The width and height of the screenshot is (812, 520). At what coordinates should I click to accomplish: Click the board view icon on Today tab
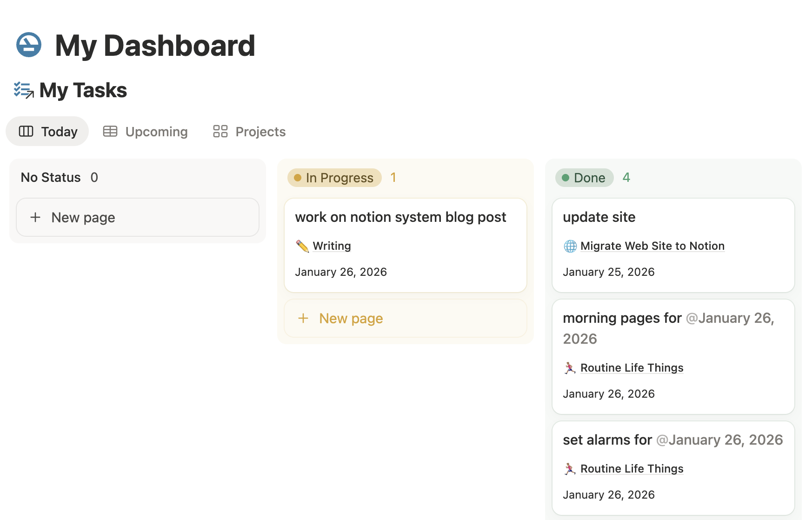[x=26, y=131]
